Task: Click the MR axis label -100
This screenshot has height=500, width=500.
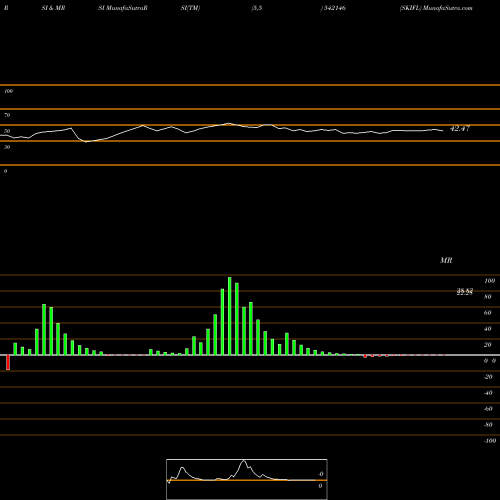Action: [490, 441]
